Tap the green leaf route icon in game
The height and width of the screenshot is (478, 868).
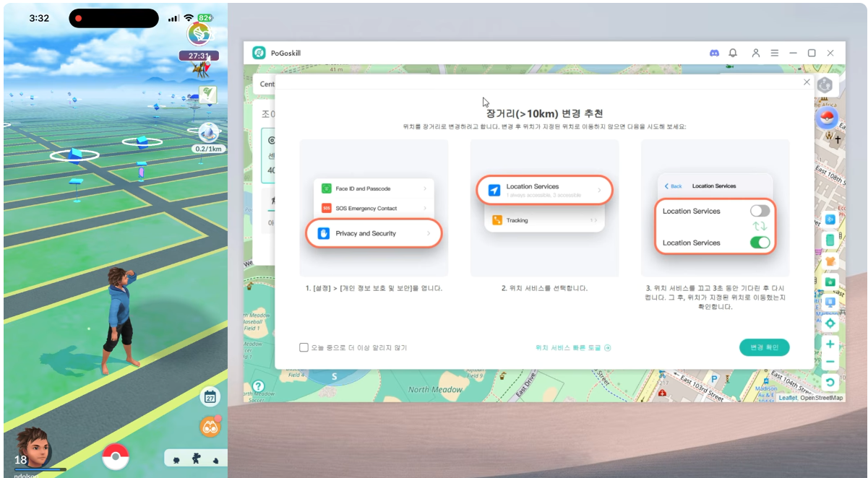pos(208,95)
